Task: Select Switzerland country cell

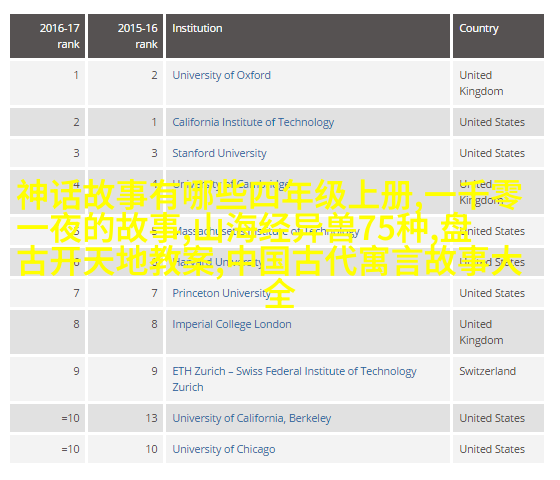Action: (x=498, y=379)
